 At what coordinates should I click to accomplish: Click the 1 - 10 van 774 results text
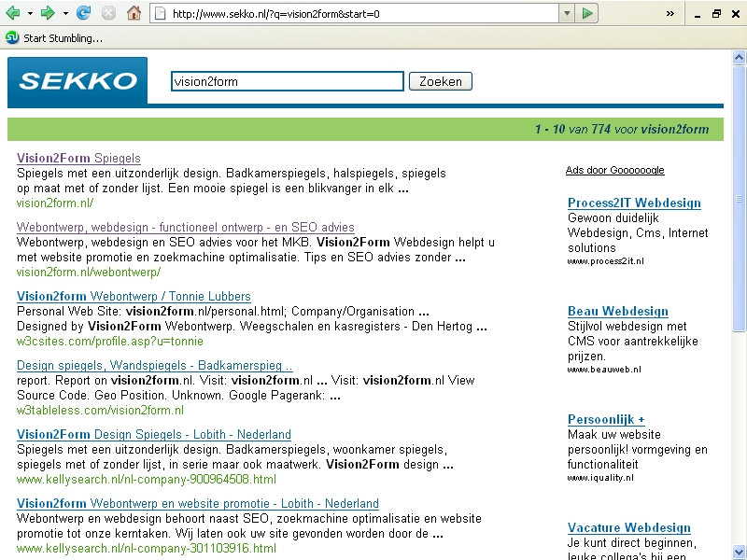(622, 129)
